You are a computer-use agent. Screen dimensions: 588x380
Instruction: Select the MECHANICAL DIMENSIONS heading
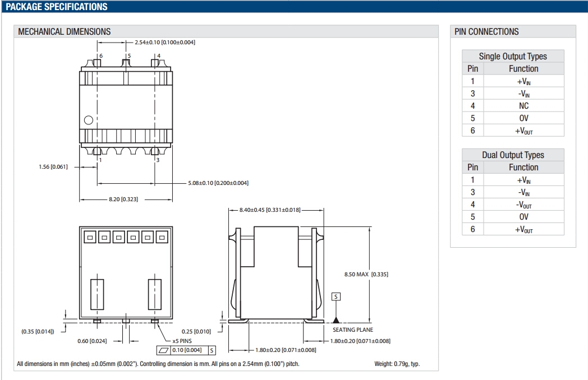click(x=65, y=31)
